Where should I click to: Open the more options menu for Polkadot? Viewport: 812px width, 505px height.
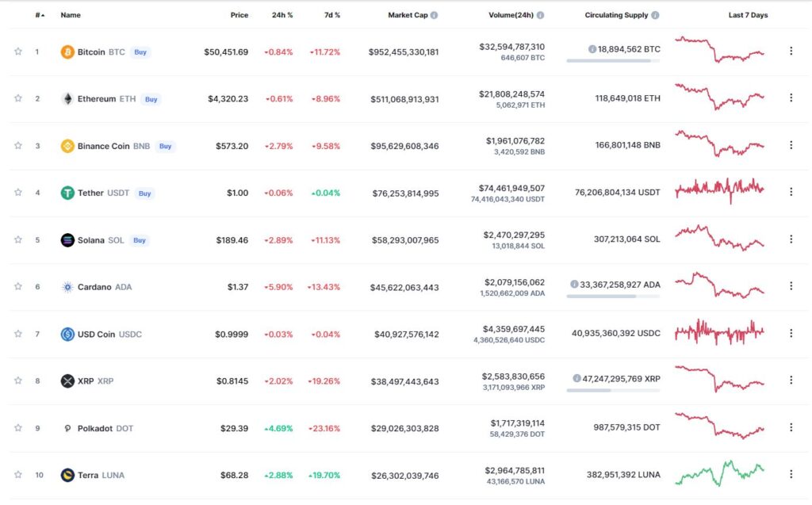pos(791,427)
